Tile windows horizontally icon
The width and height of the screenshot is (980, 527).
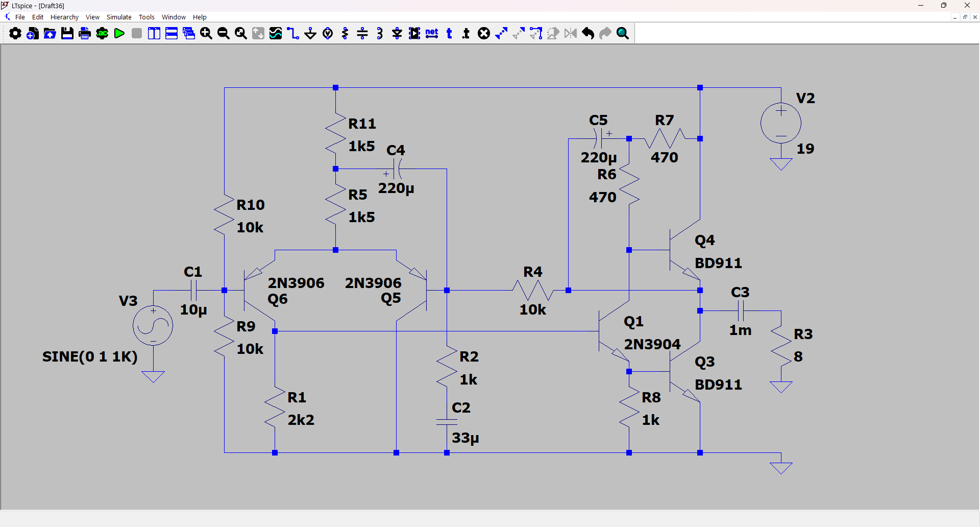171,34
